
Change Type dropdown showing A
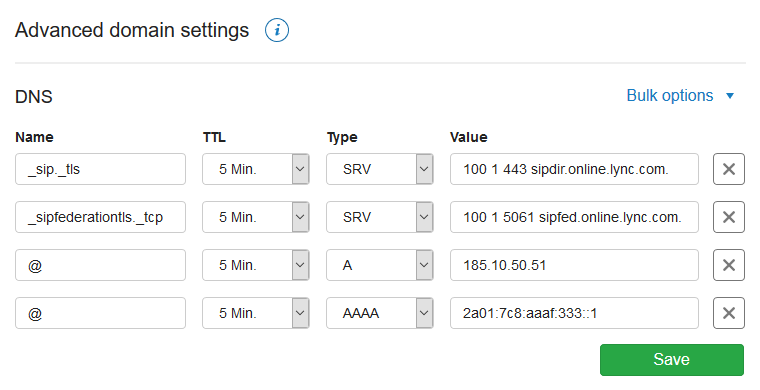coord(380,265)
